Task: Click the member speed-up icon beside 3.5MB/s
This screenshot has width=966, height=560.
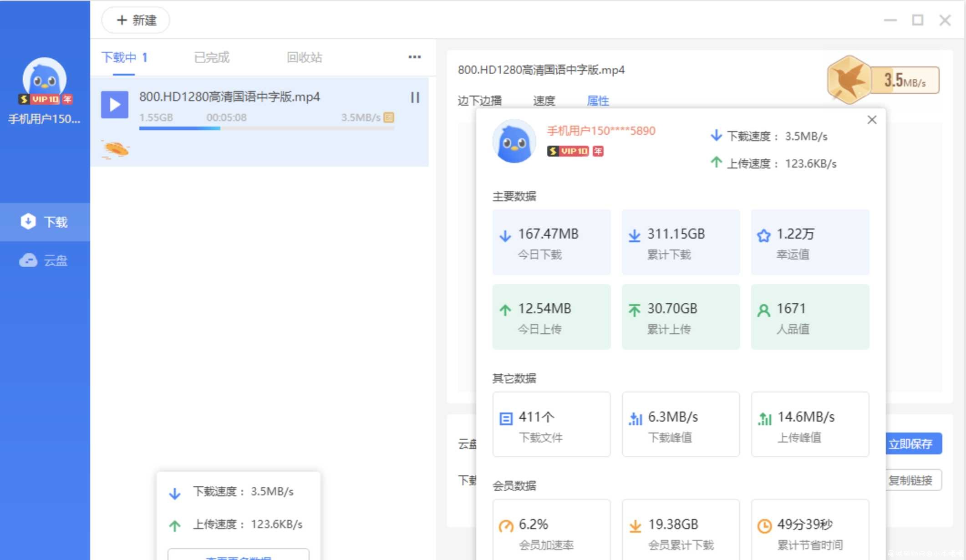Action: click(389, 117)
